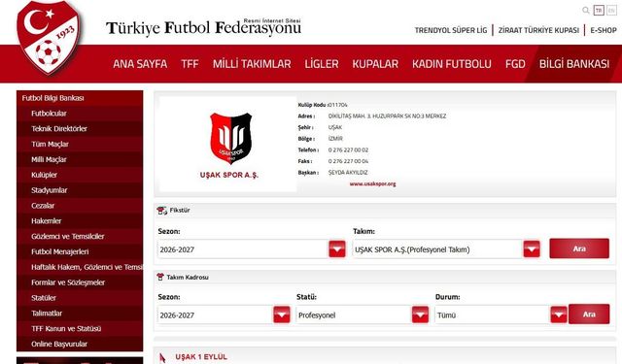Image resolution: width=622 pixels, height=364 pixels.
Task: Select the Kulüp Kodu 011704 text
Action: (323, 105)
